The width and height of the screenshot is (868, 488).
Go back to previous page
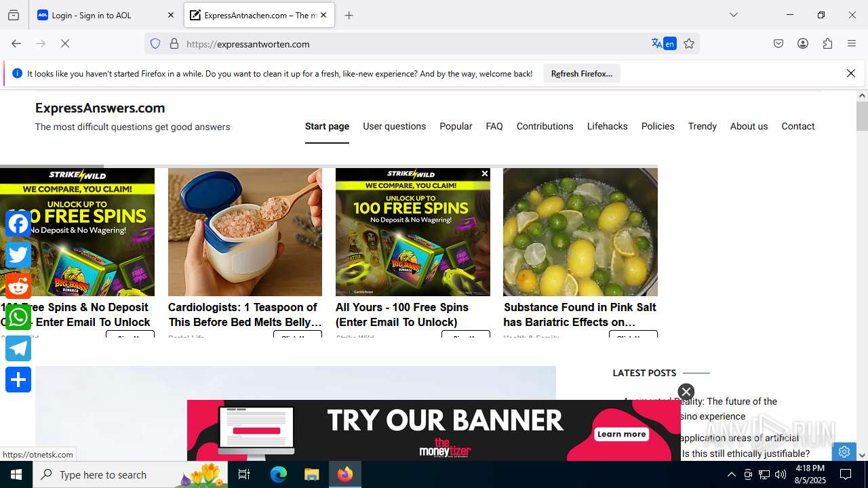(x=16, y=44)
